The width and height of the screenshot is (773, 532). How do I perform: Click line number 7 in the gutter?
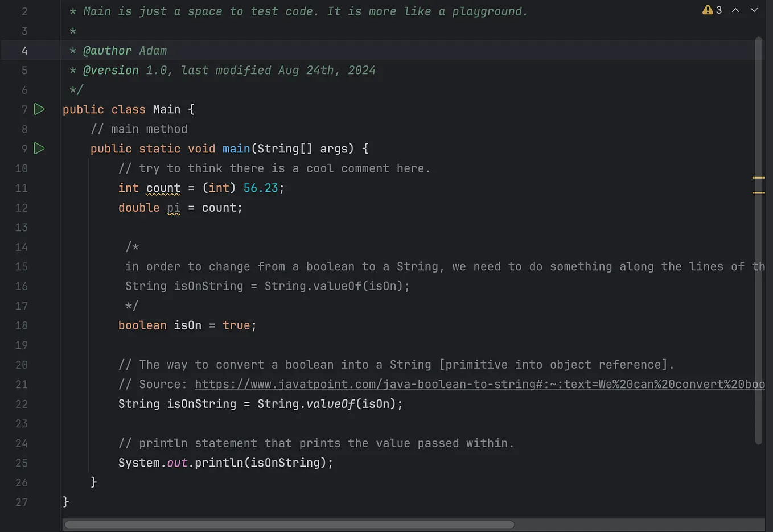(x=24, y=109)
